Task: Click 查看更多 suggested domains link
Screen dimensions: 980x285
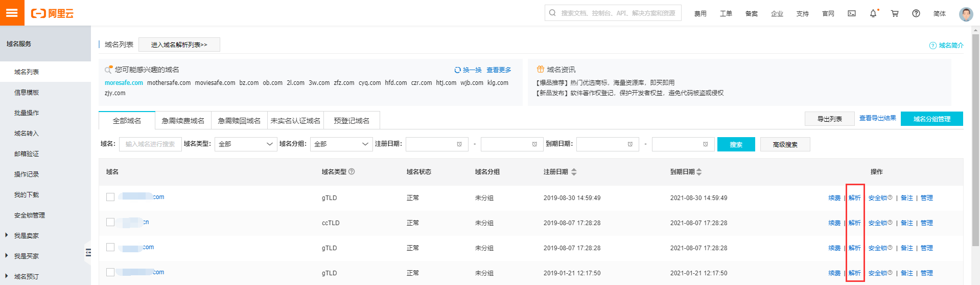Action: pos(499,70)
